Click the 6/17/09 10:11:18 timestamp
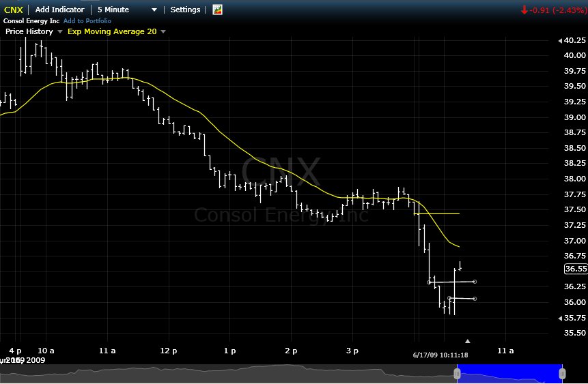The height and width of the screenshot is (384, 588). pos(440,355)
